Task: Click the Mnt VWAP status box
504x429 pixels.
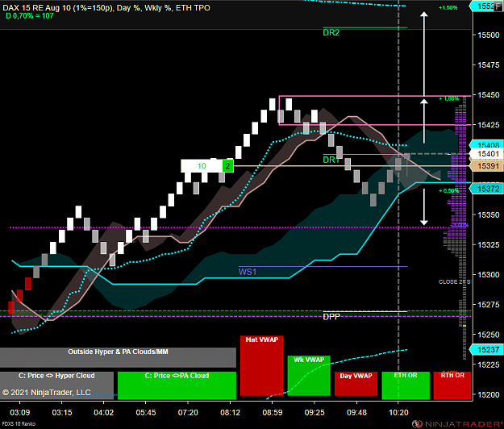Action: (261, 365)
